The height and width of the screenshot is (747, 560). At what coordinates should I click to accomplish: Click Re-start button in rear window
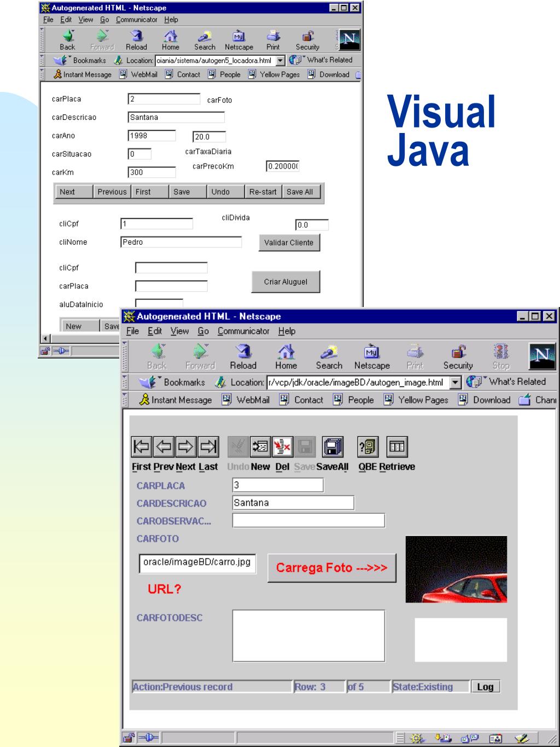point(263,192)
